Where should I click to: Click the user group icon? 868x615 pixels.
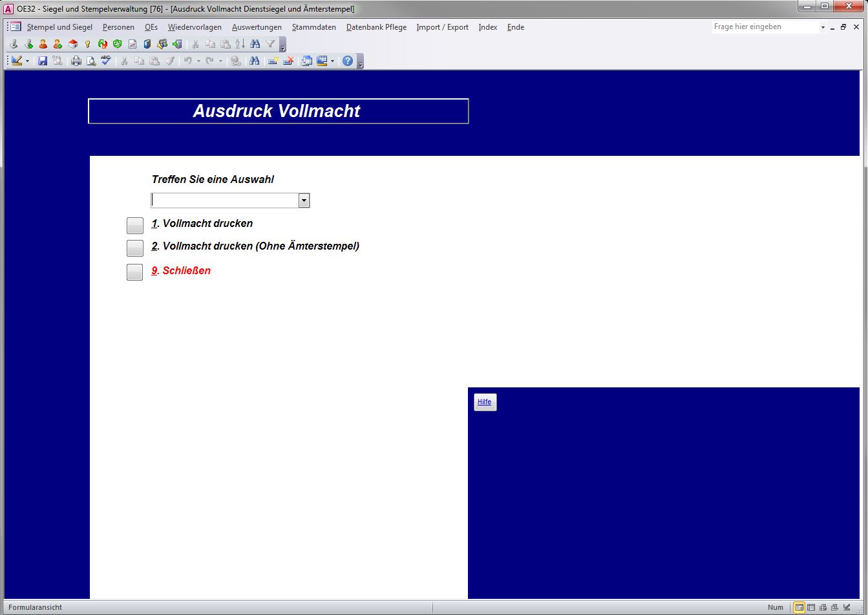[x=162, y=44]
